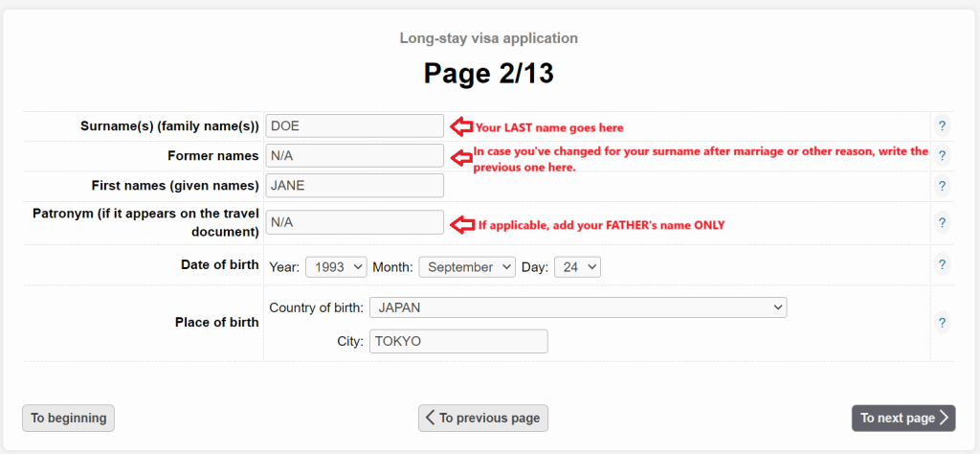Go to next page
The image size is (980, 454).
tap(902, 418)
